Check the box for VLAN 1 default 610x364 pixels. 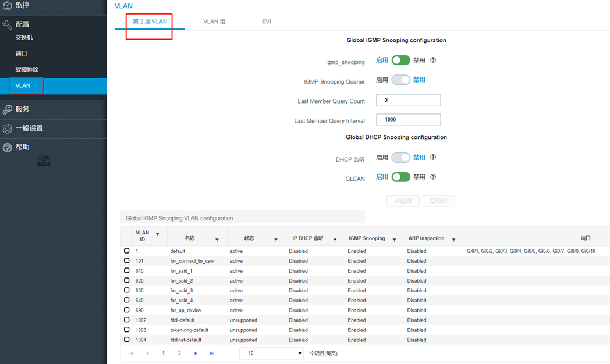127,251
